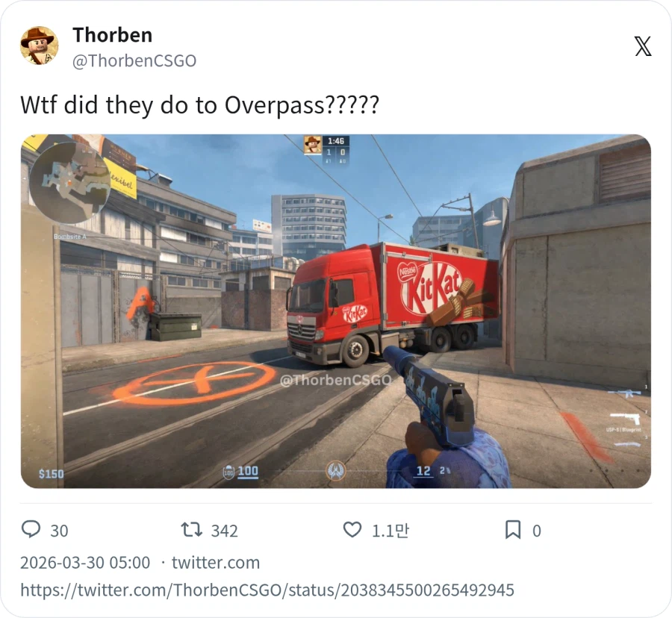Viewport: 672px width, 618px height.
Task: Click the retweet arrows icon
Action: tap(192, 529)
